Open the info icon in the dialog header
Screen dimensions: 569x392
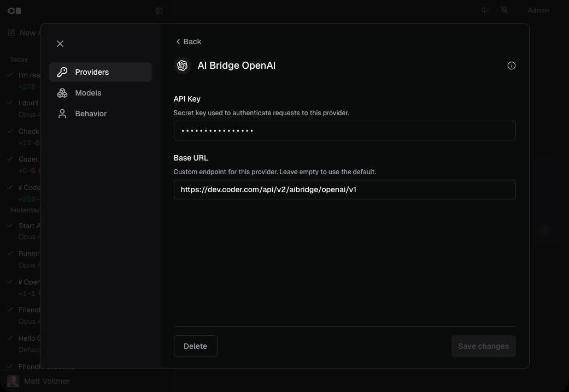tap(511, 66)
